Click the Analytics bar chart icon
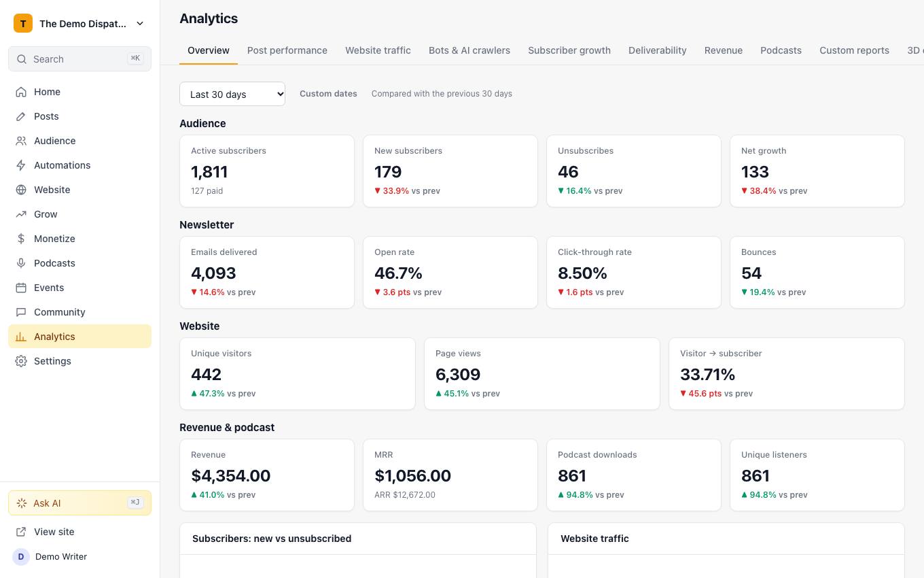Screen dimensions: 924x578 [x=21, y=337]
